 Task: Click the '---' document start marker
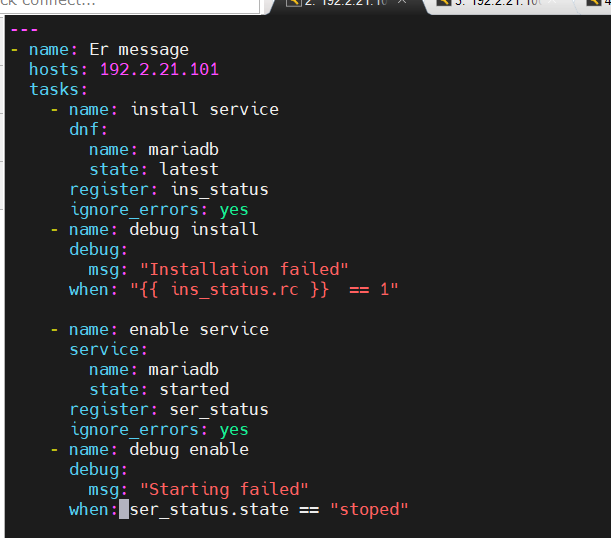[24, 30]
